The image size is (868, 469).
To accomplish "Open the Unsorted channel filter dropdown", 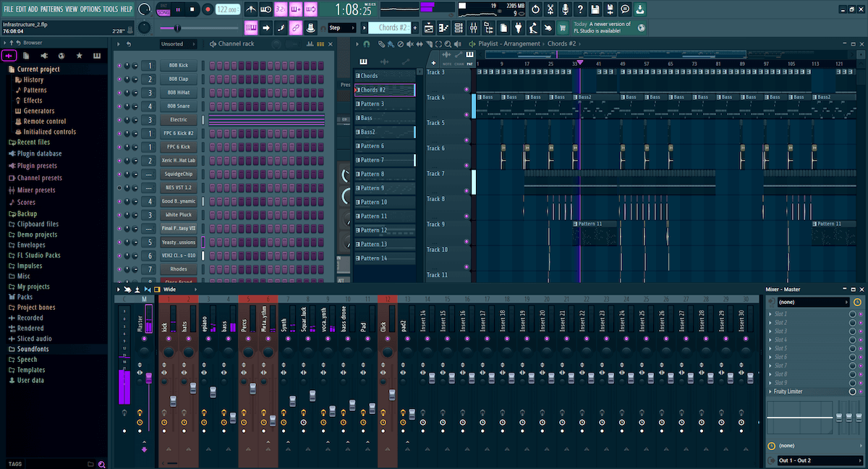I will coord(178,44).
